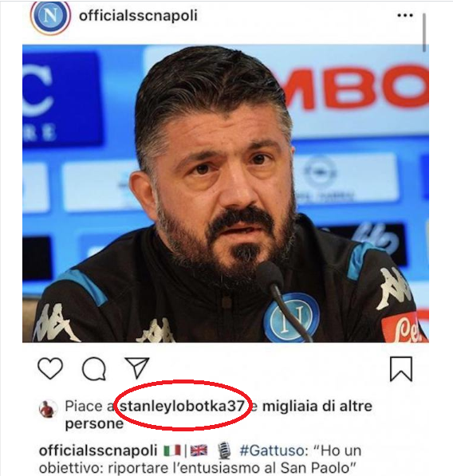Save the post with the bookmark icon
453x476 pixels.
(x=401, y=369)
